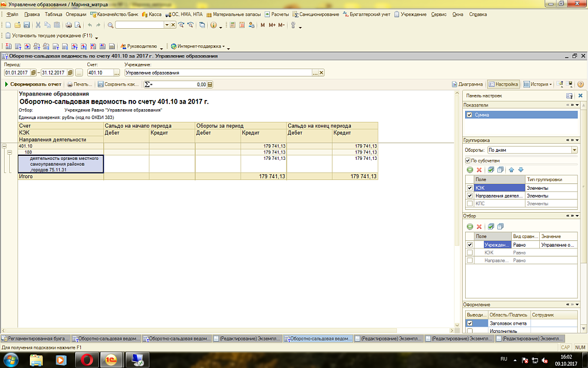Open the calculator icon in top toolbar
Image resolution: width=588 pixels, height=368 pixels.
tap(231, 25)
